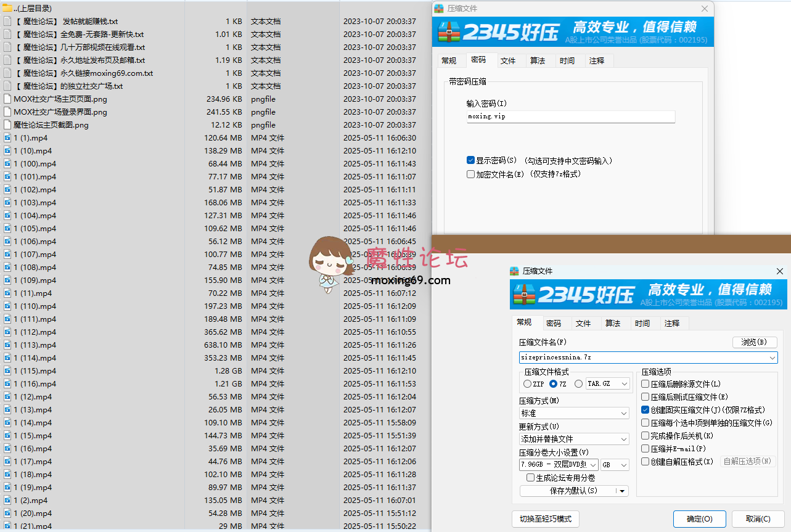This screenshot has width=791, height=532.
Task: Expand the 更新方式 dropdown 添加并替换文件
Action: [x=573, y=439]
